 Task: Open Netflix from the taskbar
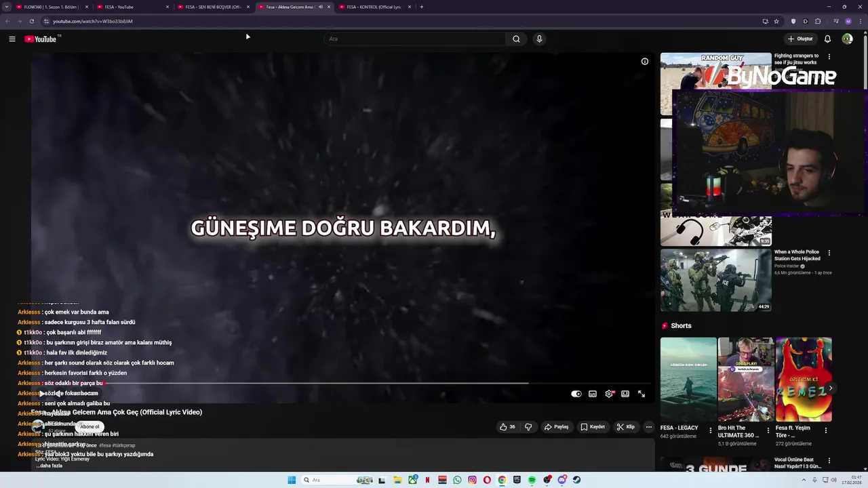tap(427, 480)
